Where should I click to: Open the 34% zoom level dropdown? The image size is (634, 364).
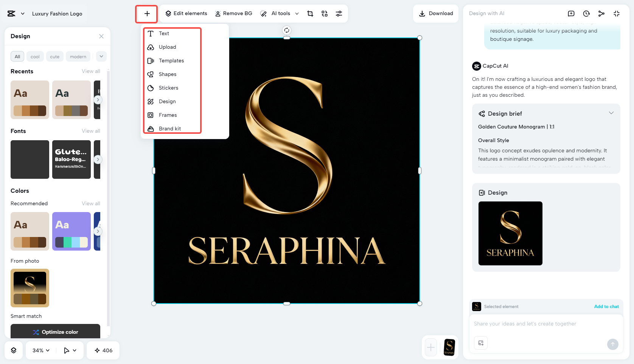point(40,350)
